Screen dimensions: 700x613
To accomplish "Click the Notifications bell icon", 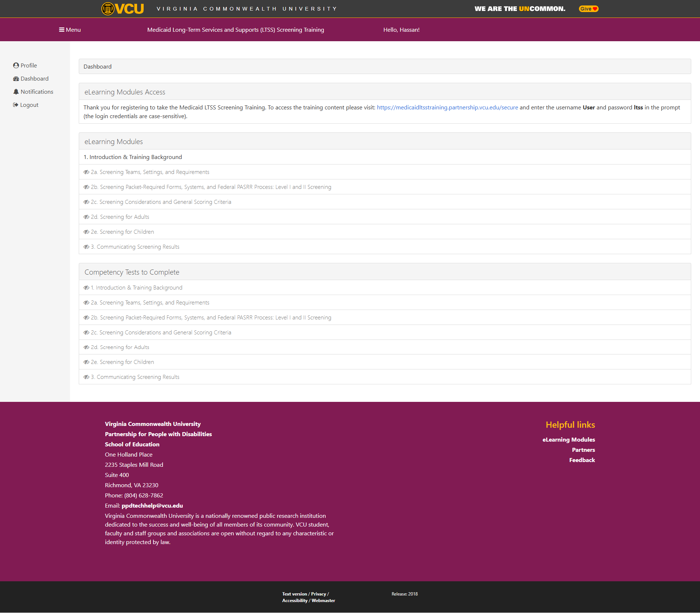I will [16, 92].
